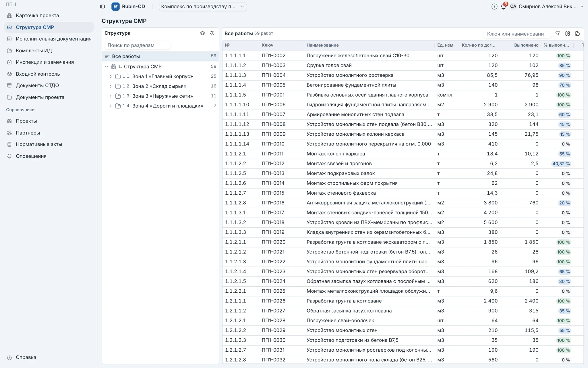This screenshot has height=368, width=588.
Task: Open Комплекты ИД menu item
Action: [49, 51]
